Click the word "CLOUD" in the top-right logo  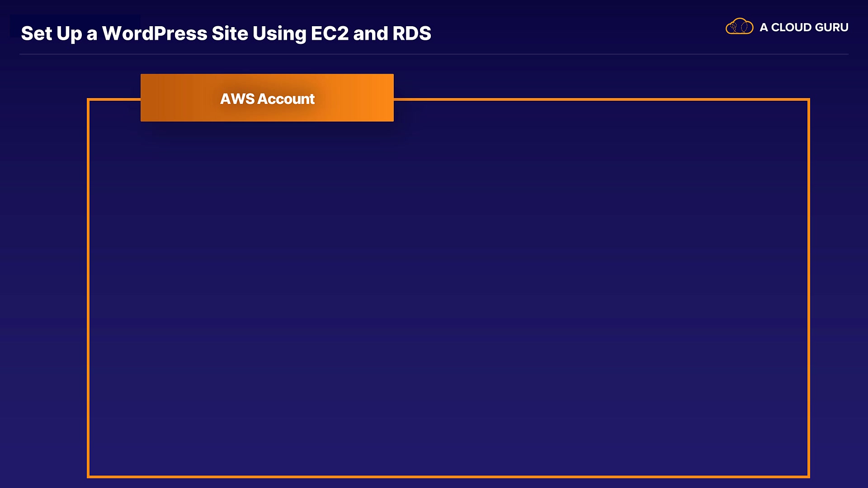(x=791, y=28)
